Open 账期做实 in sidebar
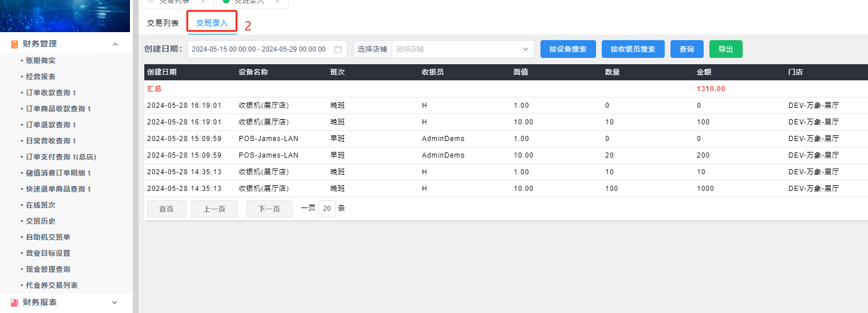 [x=41, y=60]
